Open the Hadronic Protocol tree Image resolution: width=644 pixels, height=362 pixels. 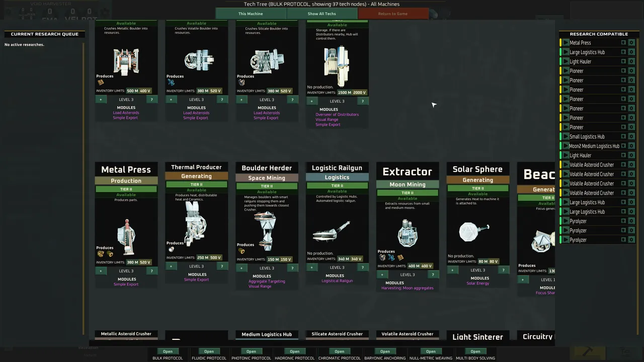pyautogui.click(x=295, y=351)
